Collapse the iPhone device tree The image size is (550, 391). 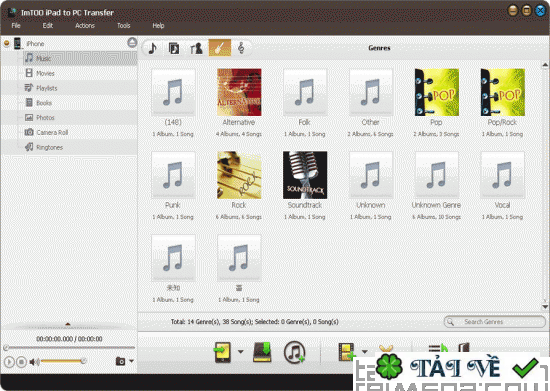click(x=6, y=43)
